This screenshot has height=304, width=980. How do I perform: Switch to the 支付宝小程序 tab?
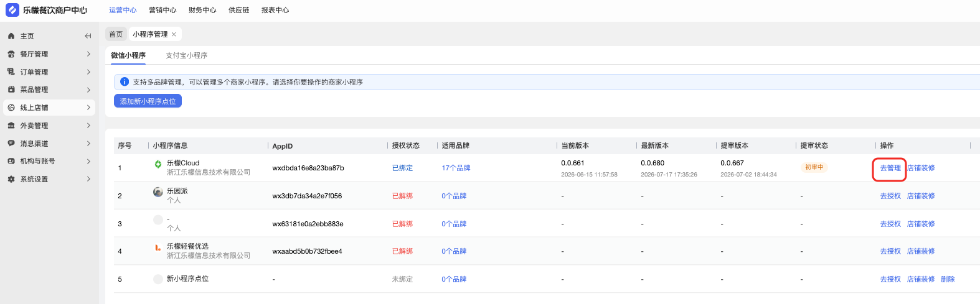point(186,55)
